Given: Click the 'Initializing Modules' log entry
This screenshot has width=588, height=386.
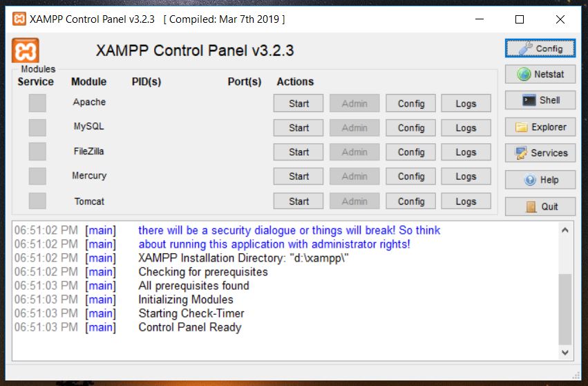Looking at the screenshot, I should (x=186, y=300).
